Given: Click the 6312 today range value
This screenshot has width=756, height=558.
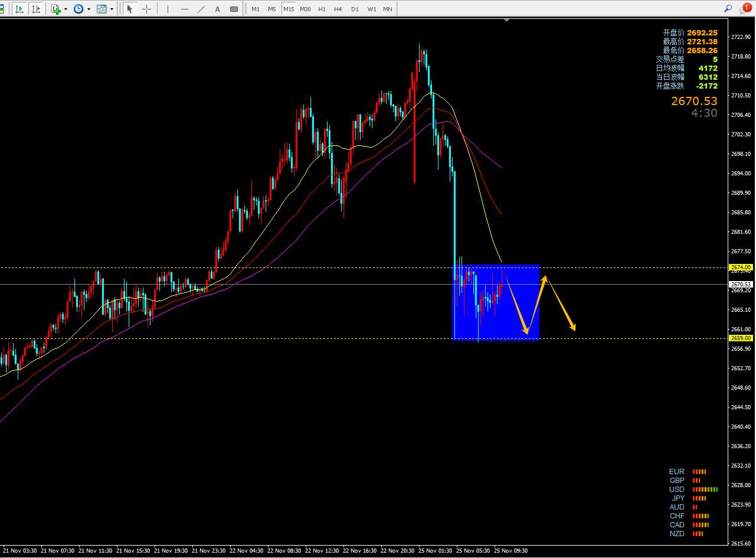Looking at the screenshot, I should coord(708,77).
